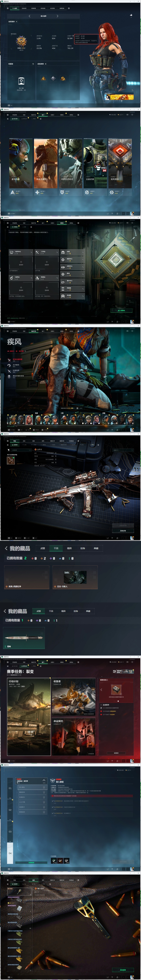Open the 收集者 mission card
The width and height of the screenshot is (141, 980).
[73, 697]
